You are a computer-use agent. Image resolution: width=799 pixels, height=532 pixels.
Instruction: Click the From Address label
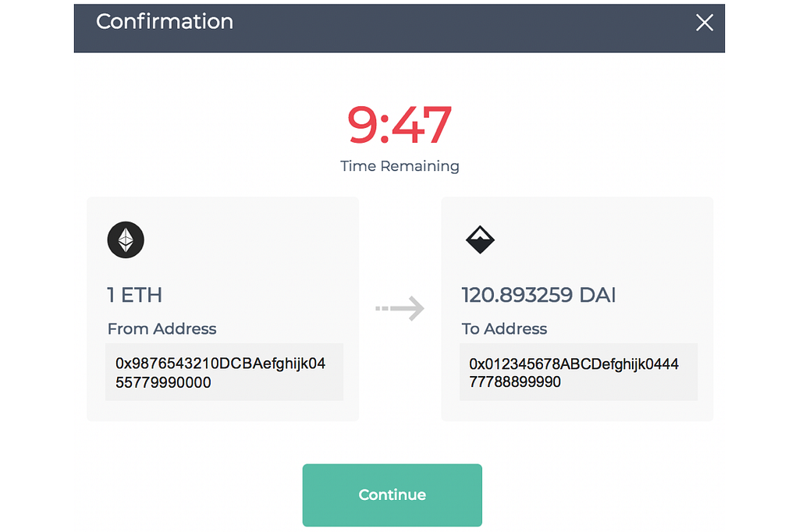tap(162, 328)
